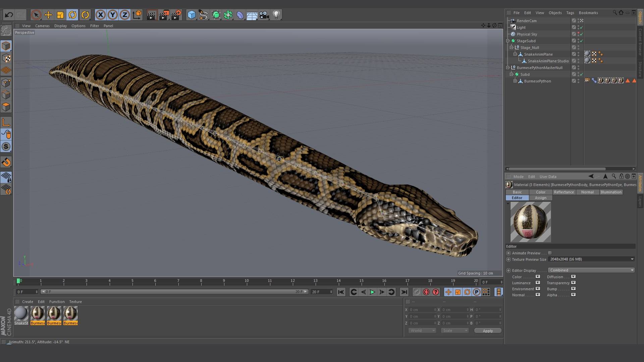Image resolution: width=644 pixels, height=362 pixels.
Task: Add a Camera object
Action: tap(264, 15)
